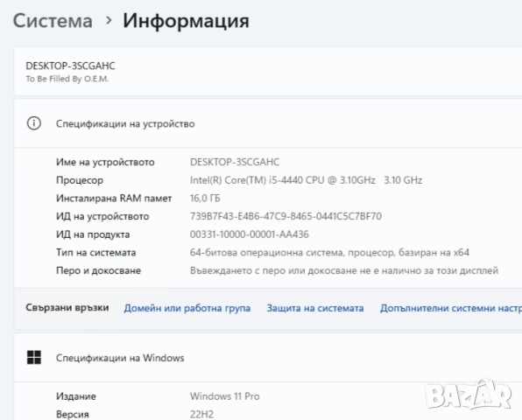This screenshot has height=420, width=522.
Task: Click the info icon beside Спецификации на устройство
Action: click(x=34, y=123)
